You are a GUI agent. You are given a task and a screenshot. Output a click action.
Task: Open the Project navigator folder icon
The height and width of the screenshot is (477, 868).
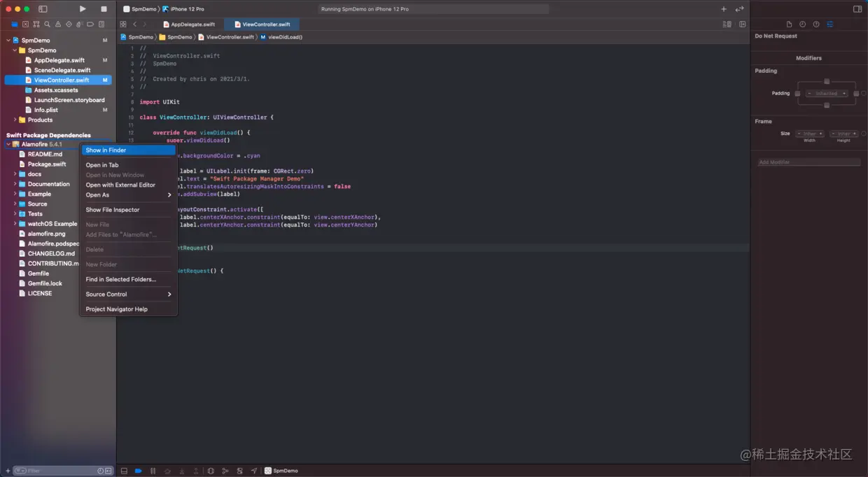(x=14, y=24)
